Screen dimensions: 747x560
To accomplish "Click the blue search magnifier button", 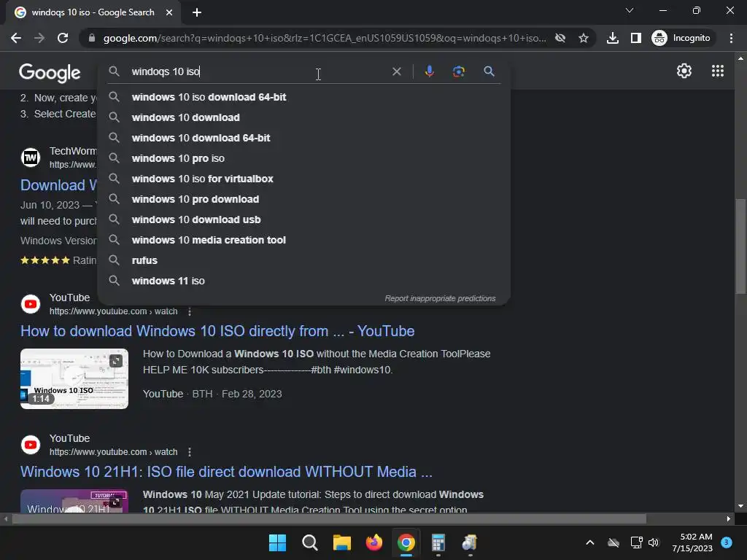I will [x=489, y=71].
